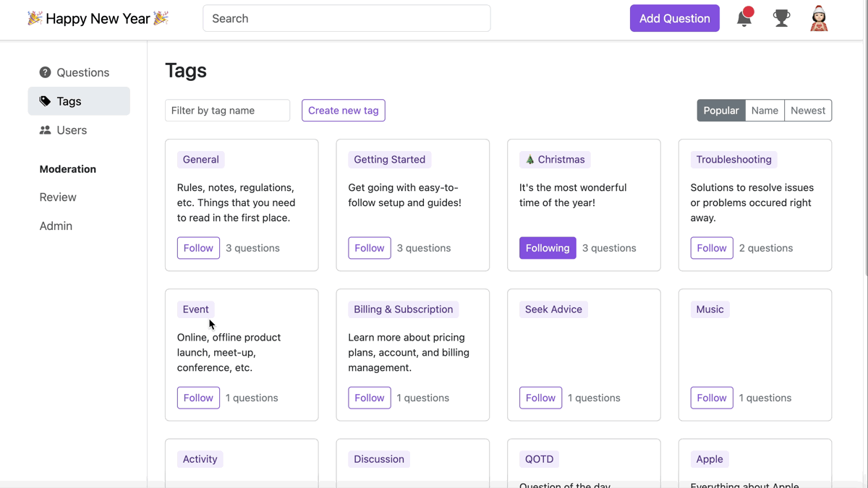
Task: Open the user avatar profile menu
Action: 819,18
